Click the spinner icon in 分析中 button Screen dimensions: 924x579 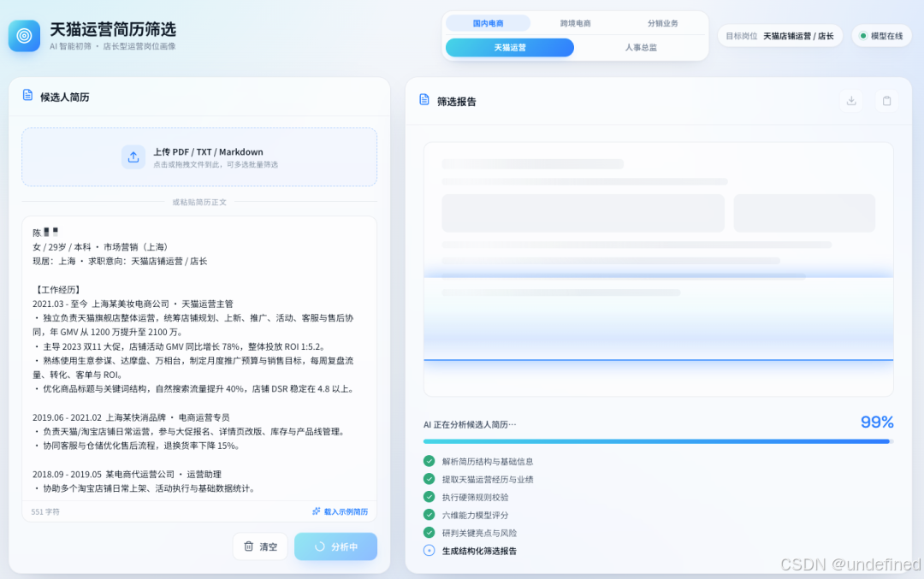click(319, 547)
